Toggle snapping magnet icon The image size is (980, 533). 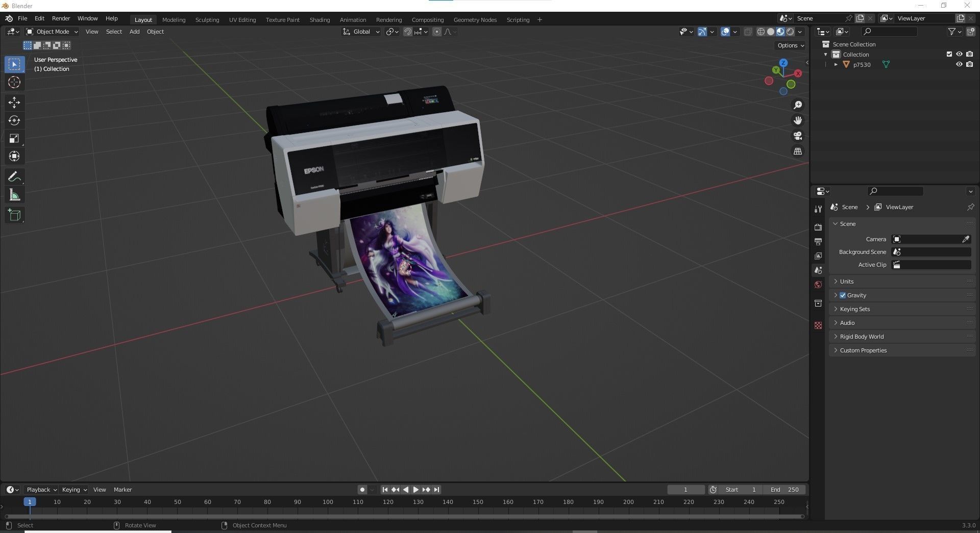pyautogui.click(x=407, y=32)
